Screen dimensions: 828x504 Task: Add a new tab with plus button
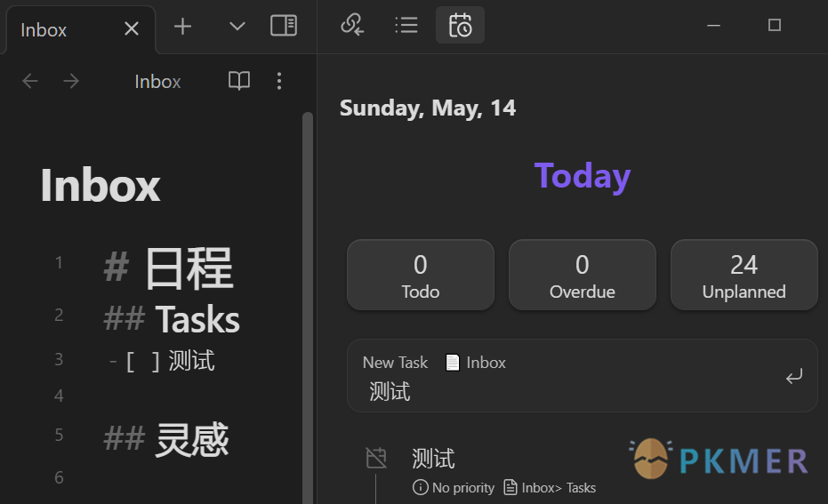(182, 27)
